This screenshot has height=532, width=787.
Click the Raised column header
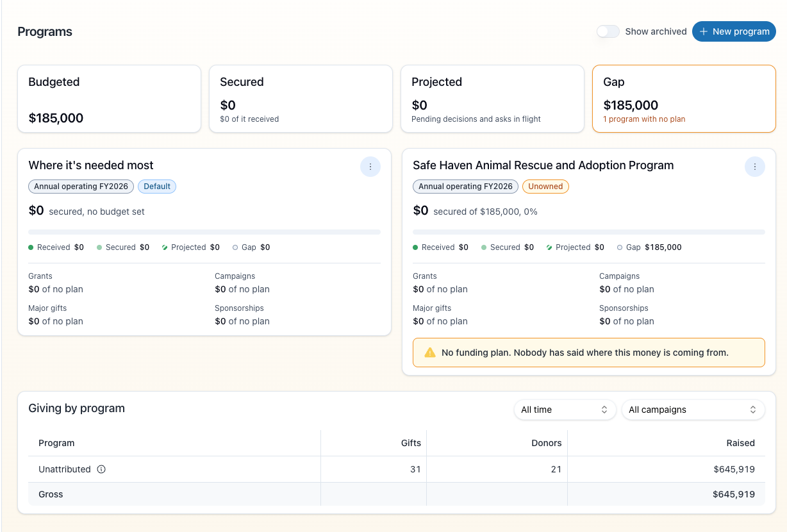pyautogui.click(x=741, y=443)
